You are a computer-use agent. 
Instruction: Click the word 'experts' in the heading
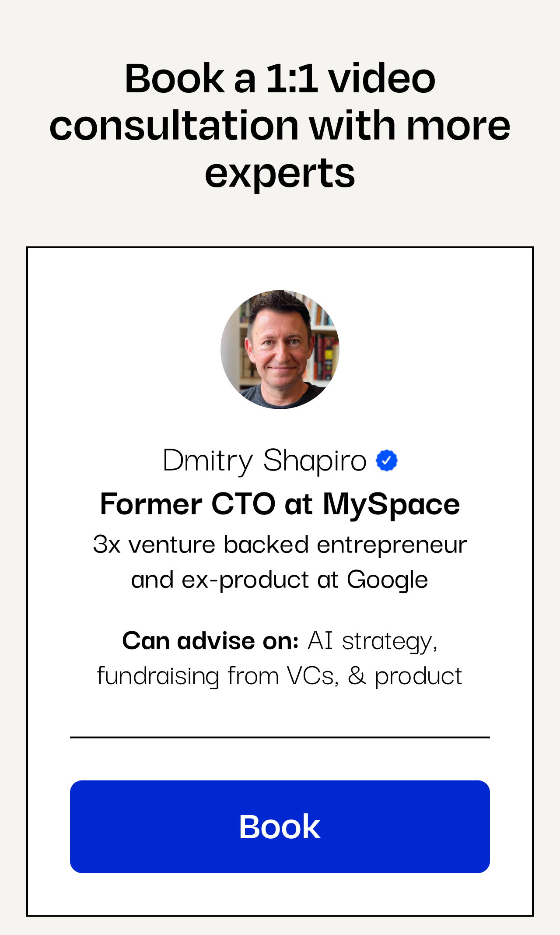(280, 174)
